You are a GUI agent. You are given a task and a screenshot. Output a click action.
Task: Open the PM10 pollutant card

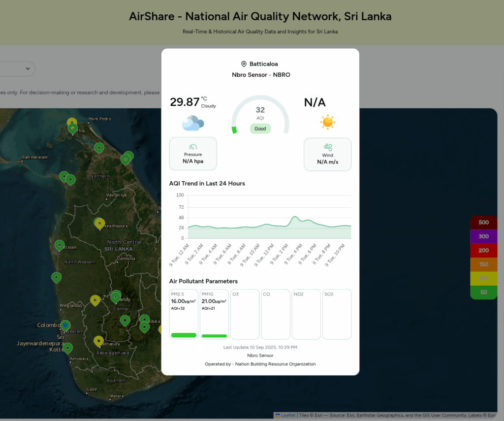tap(214, 314)
